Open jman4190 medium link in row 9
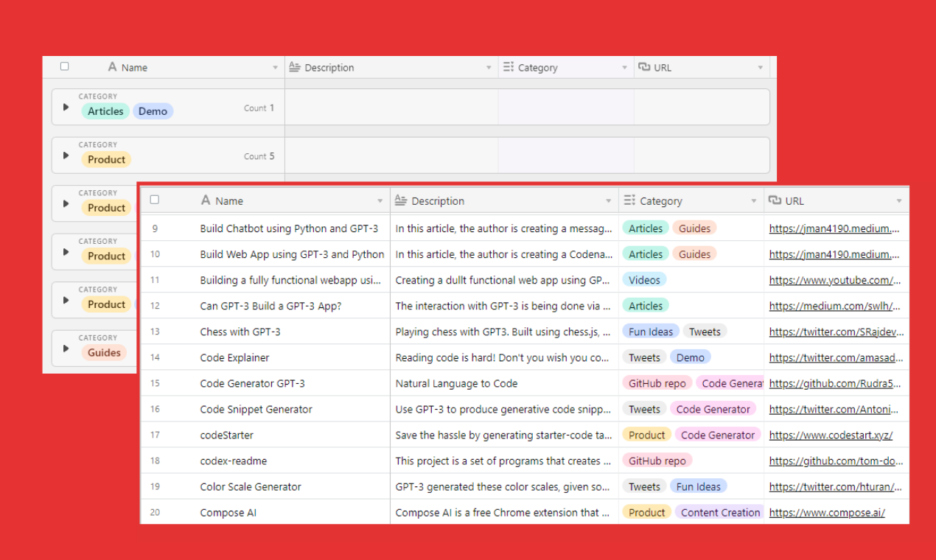 [x=834, y=228]
